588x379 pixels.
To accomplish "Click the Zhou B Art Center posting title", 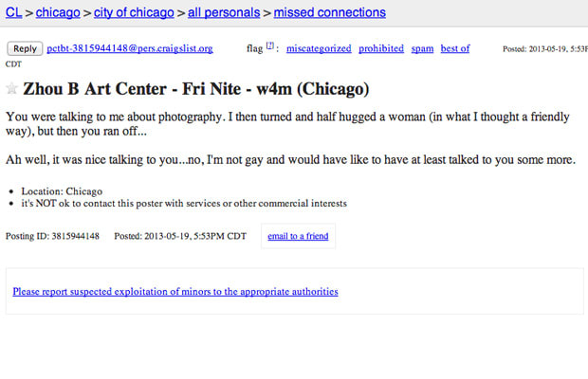I will 196,89.
